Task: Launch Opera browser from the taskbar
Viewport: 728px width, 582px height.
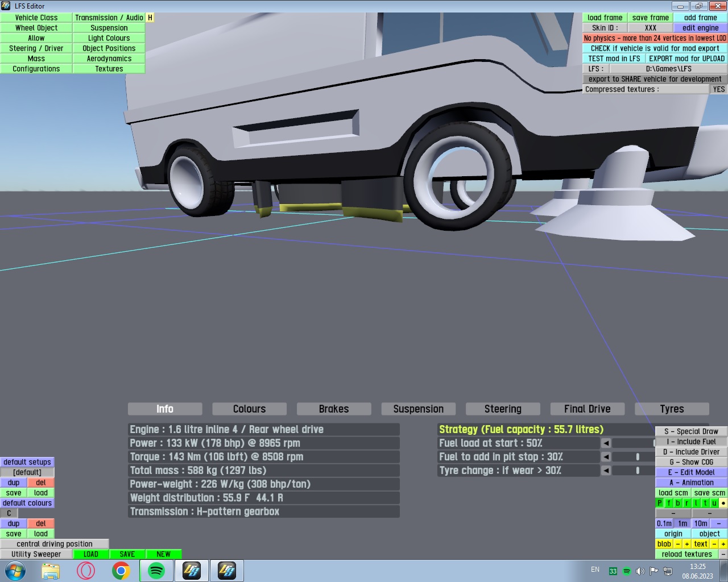Action: [x=86, y=571]
